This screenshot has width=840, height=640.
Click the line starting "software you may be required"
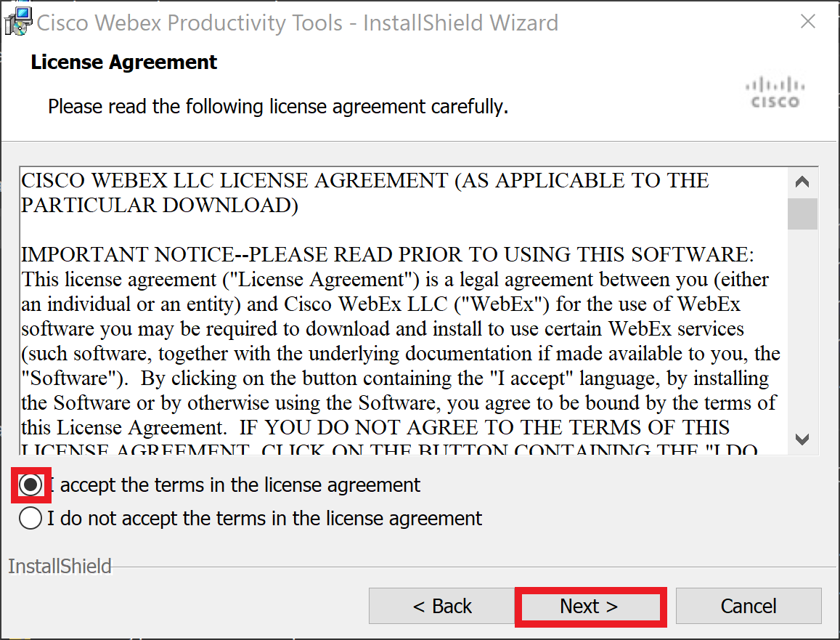tap(383, 329)
